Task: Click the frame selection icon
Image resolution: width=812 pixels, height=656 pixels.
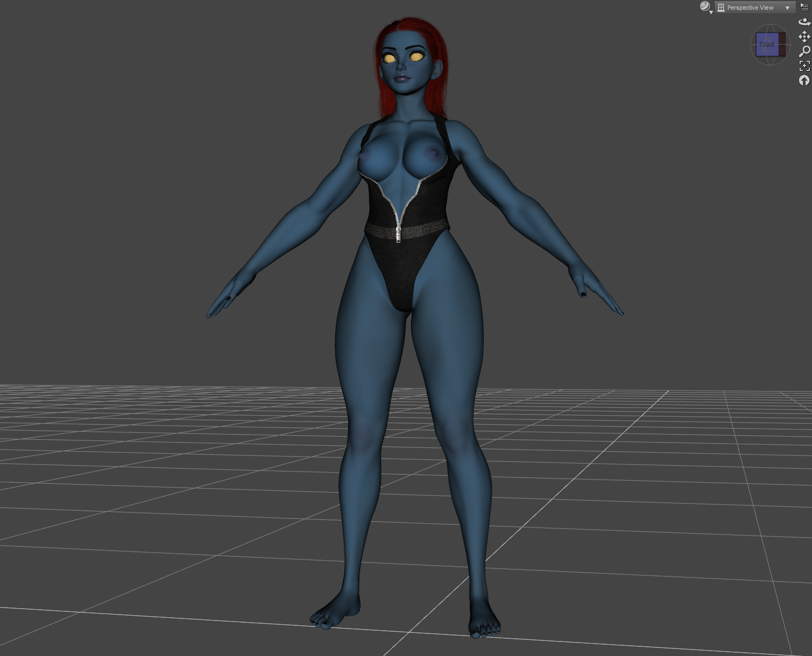Action: 804,66
